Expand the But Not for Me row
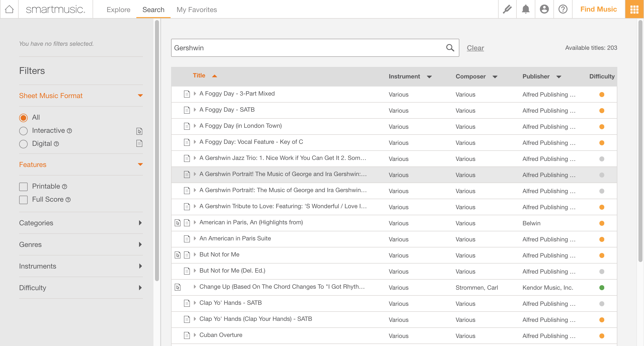The height and width of the screenshot is (346, 644). click(x=195, y=254)
